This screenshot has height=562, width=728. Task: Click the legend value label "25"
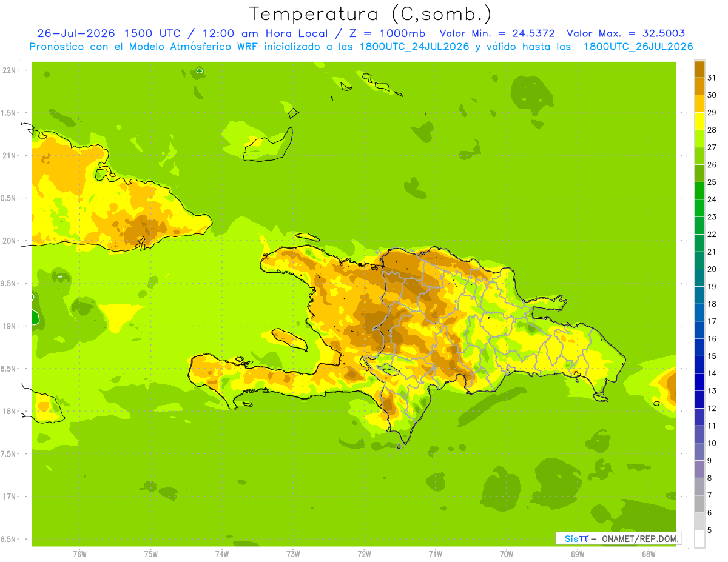(x=712, y=182)
